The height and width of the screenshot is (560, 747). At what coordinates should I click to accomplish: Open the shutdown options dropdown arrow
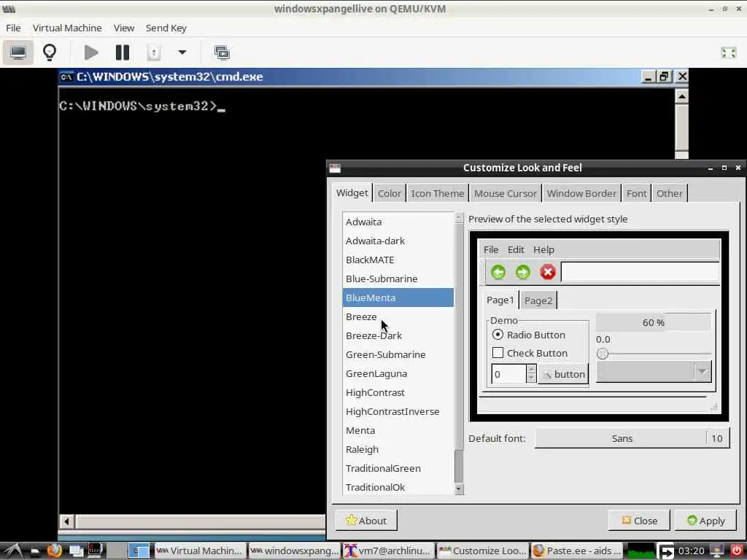point(182,52)
